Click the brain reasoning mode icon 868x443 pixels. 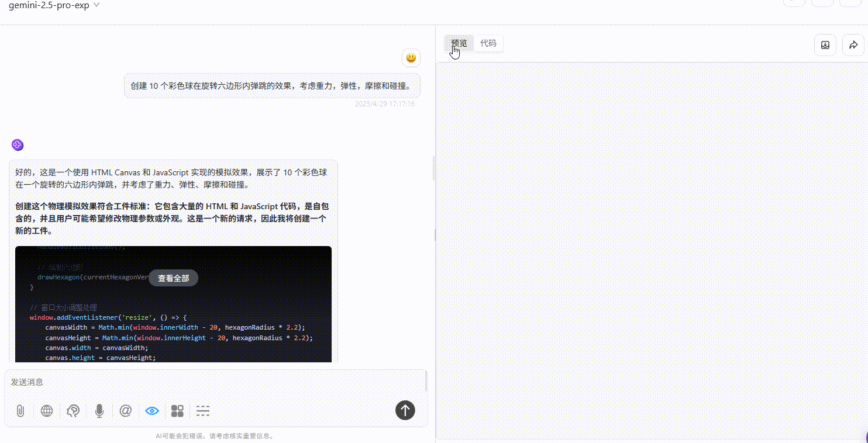point(73,411)
